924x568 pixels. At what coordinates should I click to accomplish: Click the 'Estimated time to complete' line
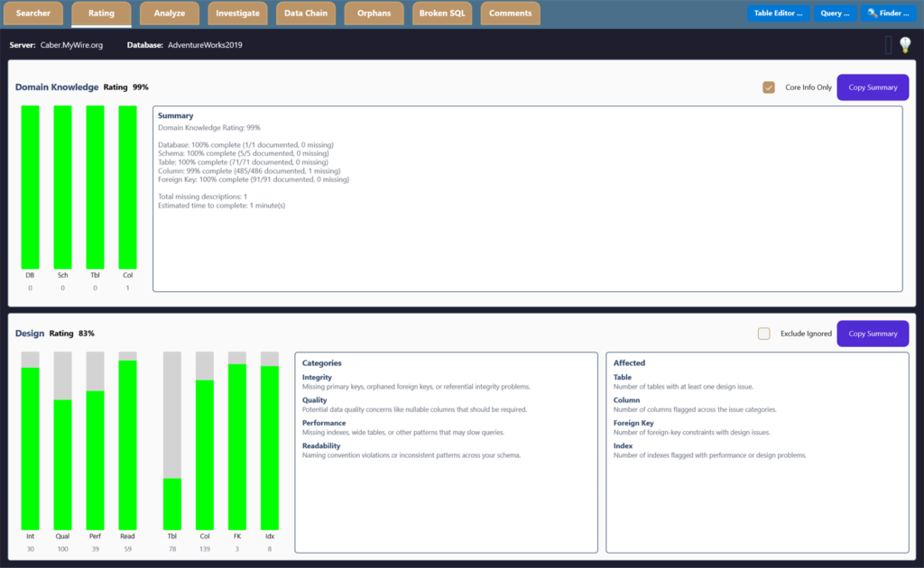[222, 206]
